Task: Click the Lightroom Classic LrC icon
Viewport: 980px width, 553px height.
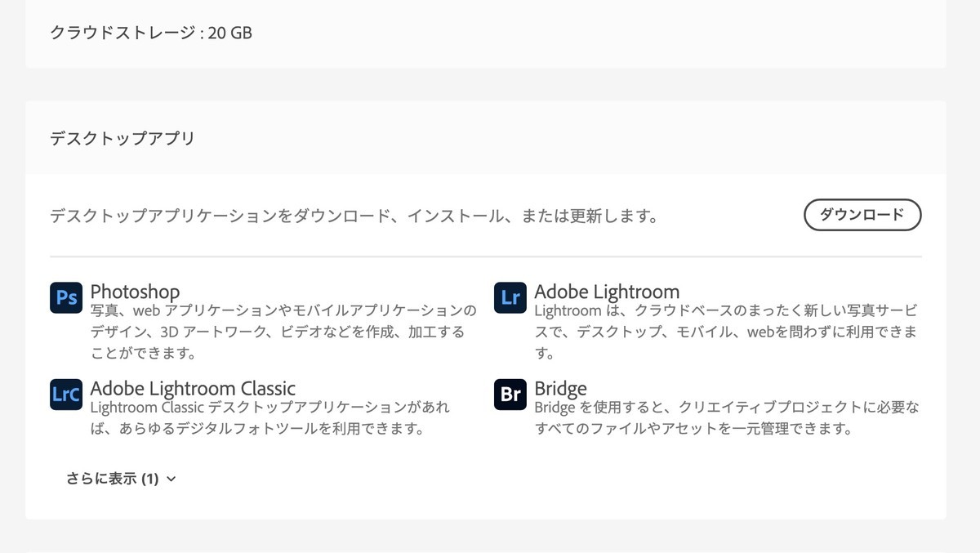Action: (66, 395)
